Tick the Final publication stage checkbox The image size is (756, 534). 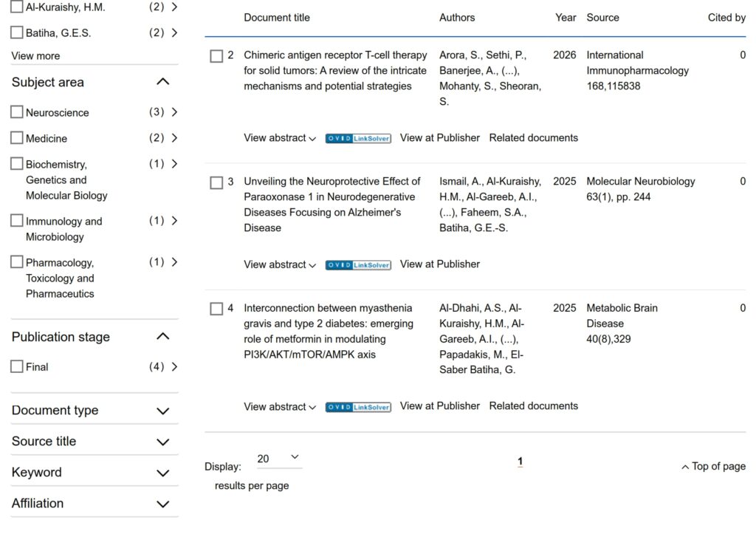[17, 366]
